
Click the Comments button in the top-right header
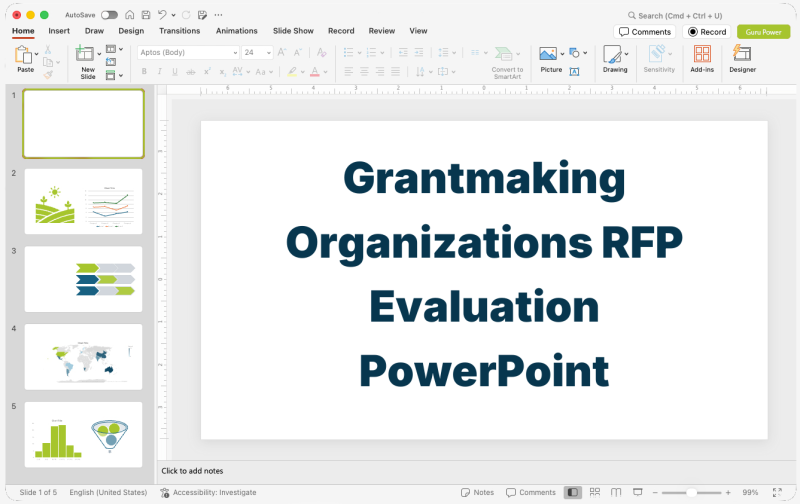point(645,32)
